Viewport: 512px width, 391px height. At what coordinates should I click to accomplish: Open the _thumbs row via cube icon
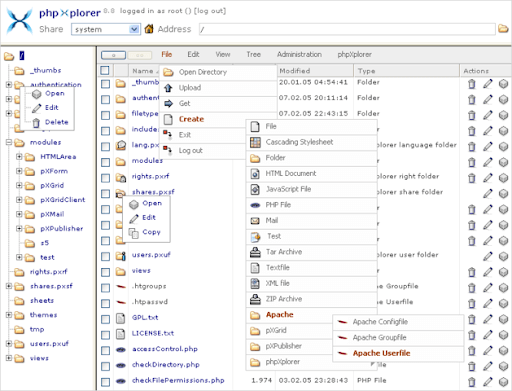point(503,84)
